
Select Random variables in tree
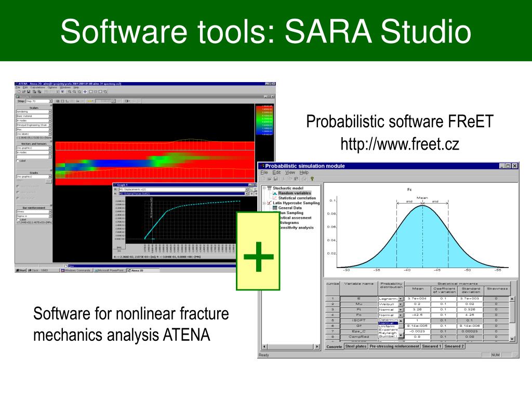point(295,193)
